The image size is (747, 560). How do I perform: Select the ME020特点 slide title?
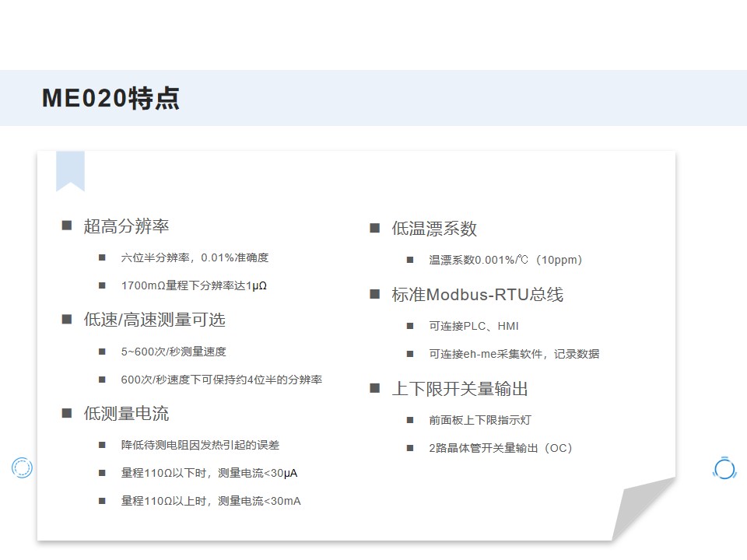110,98
